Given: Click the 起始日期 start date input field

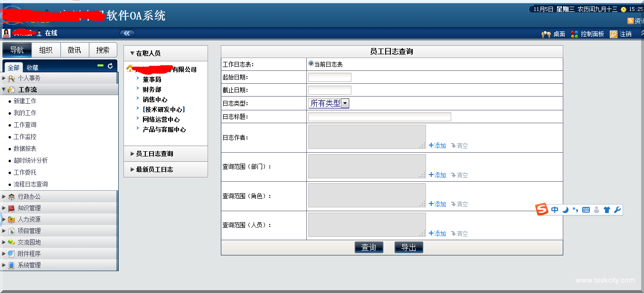Looking at the screenshot, I should (330, 78).
